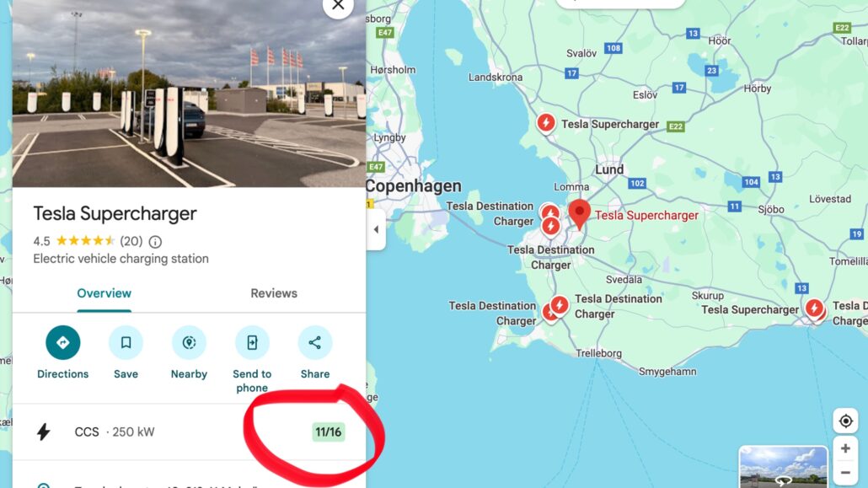Viewport: 868px width, 488px height.
Task: Click Tesla Supercharger marker near Skurup
Action: (x=814, y=308)
